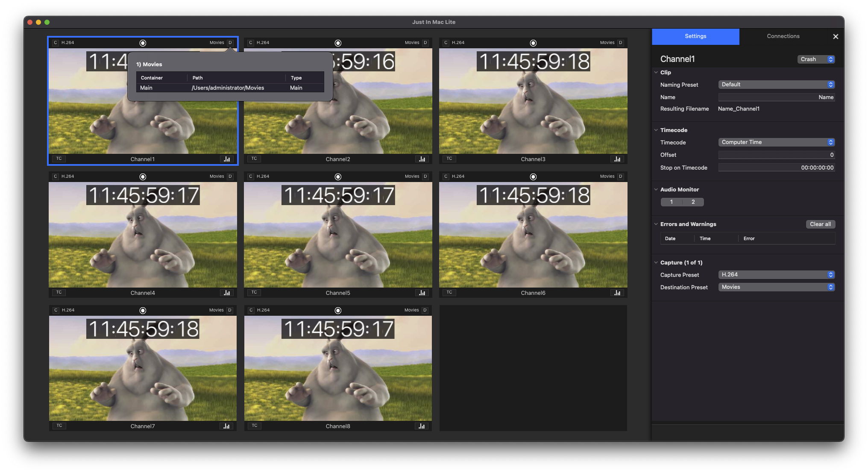Select the Channel6 video preview
868x473 pixels.
tap(533, 235)
